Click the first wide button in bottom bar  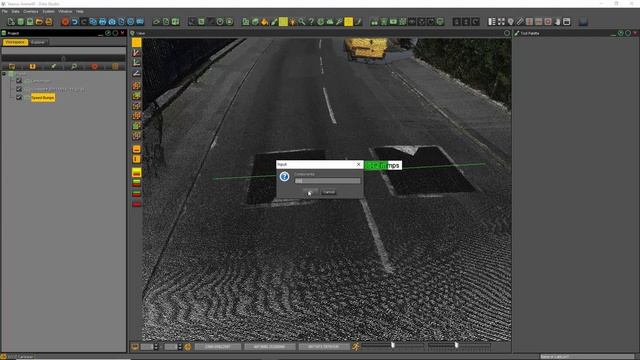pyautogui.click(x=218, y=347)
